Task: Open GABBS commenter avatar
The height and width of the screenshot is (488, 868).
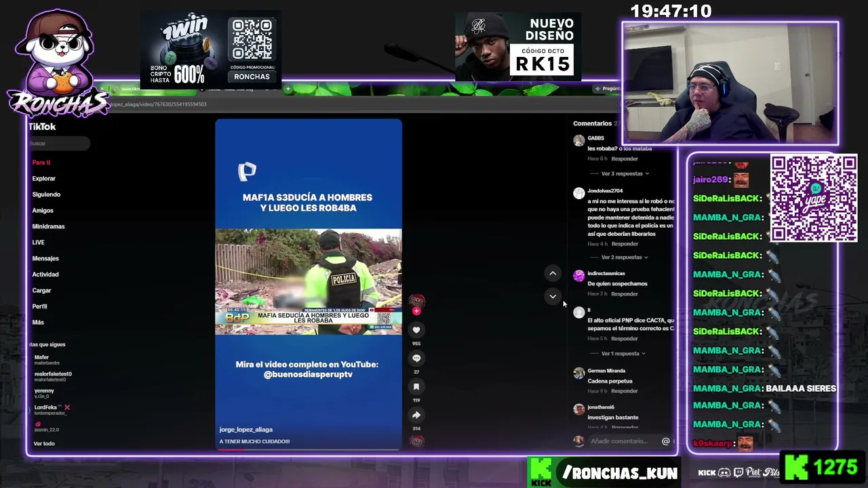Action: 578,141
